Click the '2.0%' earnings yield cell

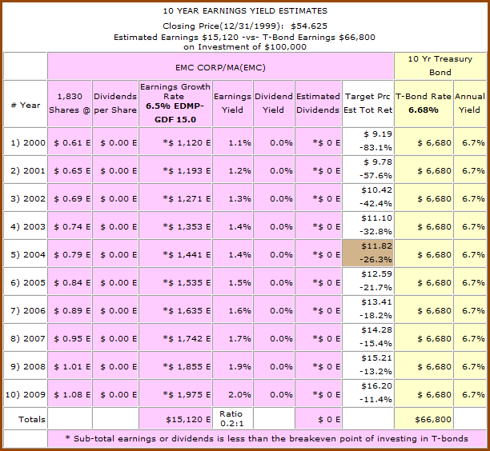click(x=232, y=393)
